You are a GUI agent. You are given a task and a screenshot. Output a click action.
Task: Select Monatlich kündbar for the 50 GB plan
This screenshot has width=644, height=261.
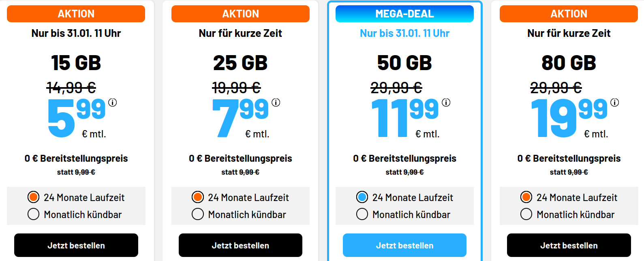[x=362, y=214]
